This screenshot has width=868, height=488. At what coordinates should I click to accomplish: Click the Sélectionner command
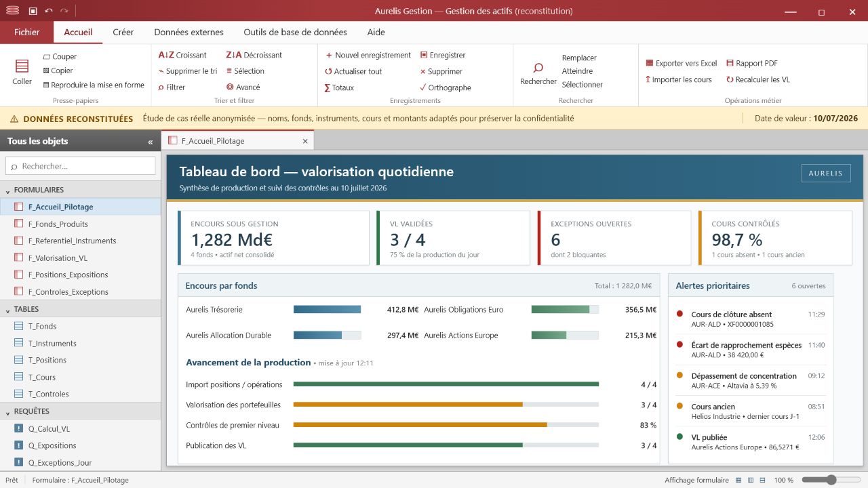(x=582, y=85)
